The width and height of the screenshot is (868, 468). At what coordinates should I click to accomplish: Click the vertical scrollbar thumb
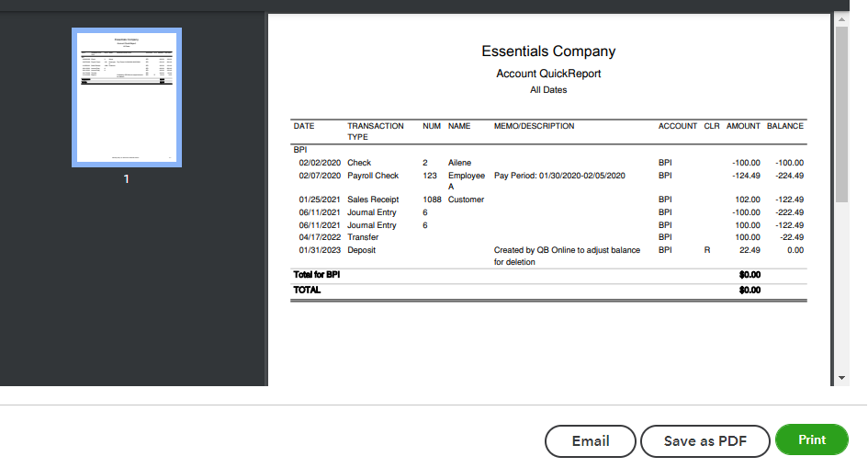[x=841, y=115]
